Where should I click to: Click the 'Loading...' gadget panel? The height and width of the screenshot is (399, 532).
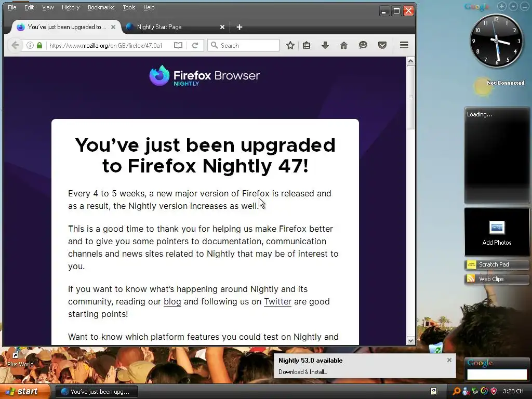coord(497,155)
